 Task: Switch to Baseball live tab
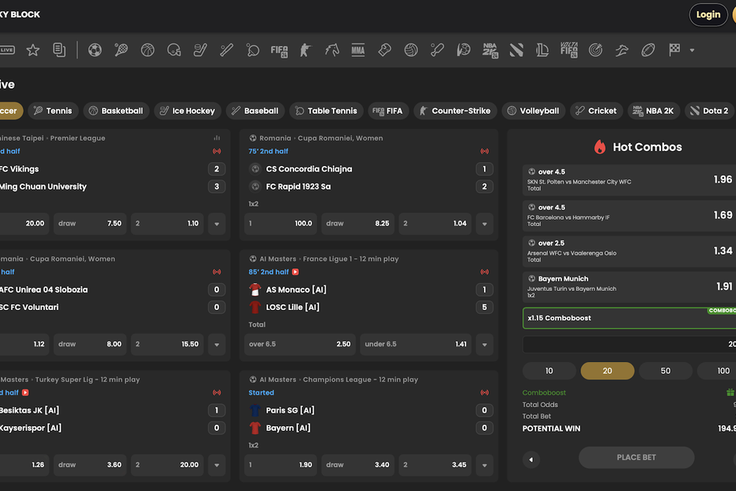point(255,111)
